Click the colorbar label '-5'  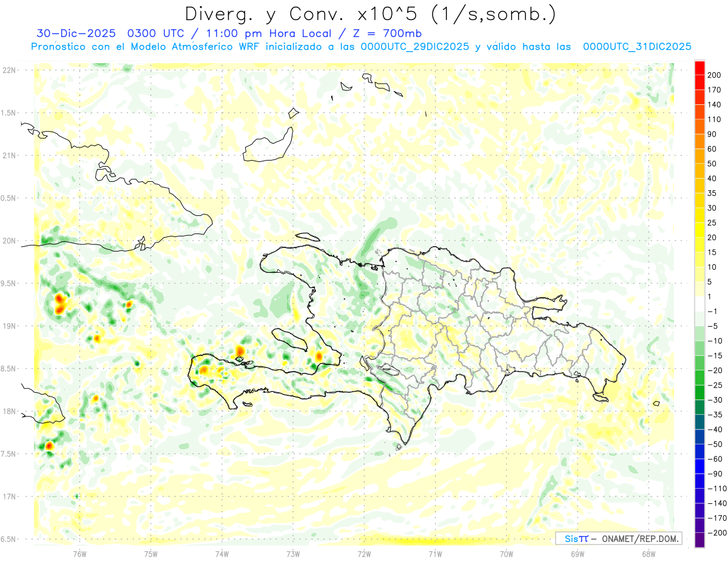coord(713,326)
